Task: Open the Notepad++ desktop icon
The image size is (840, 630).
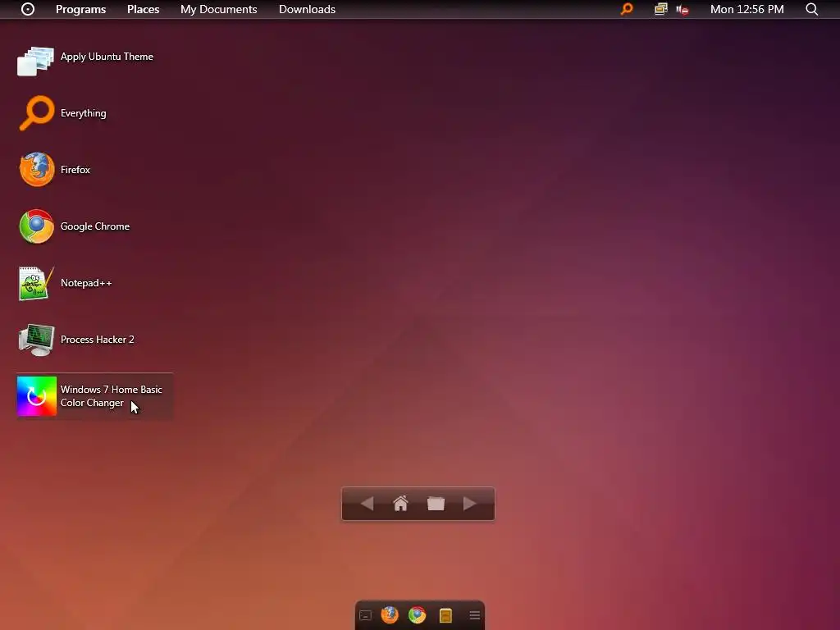Action: click(x=36, y=283)
